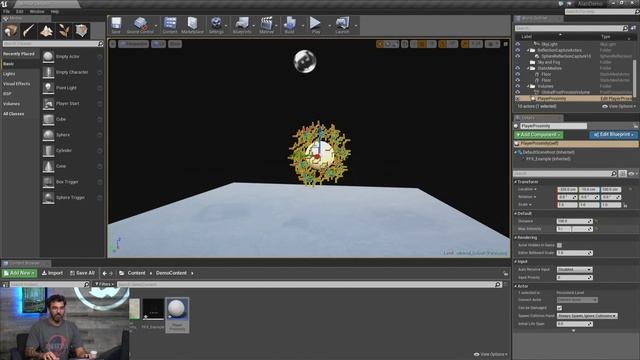
Task: Click the Empty Character icon
Action: point(48,72)
